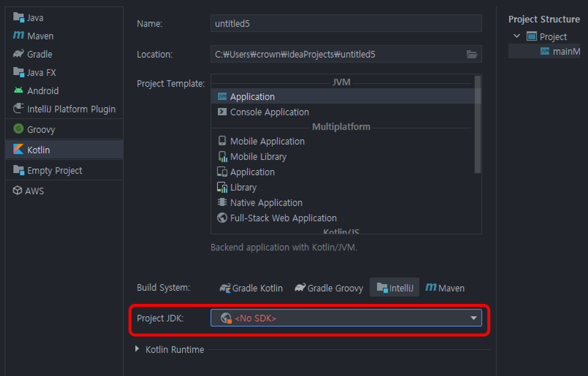Set build system to Gradle Groovy

tap(329, 288)
